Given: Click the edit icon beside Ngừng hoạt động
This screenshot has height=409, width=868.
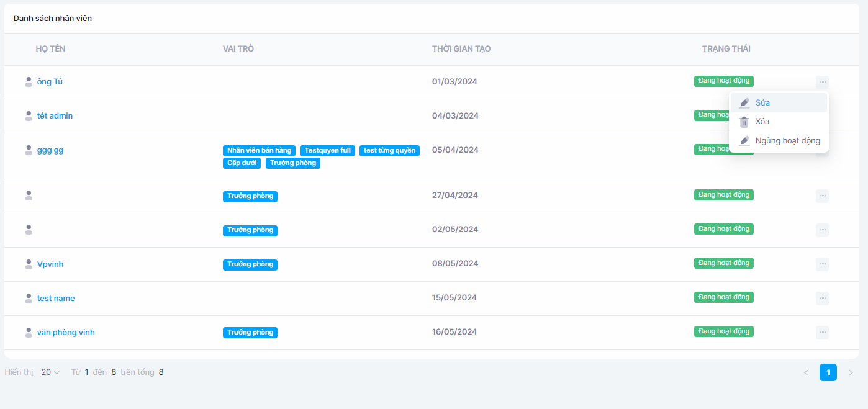Looking at the screenshot, I should tap(744, 141).
